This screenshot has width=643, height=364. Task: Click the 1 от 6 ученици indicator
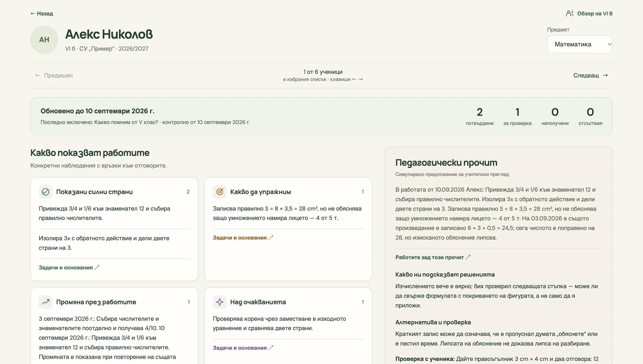point(323,72)
